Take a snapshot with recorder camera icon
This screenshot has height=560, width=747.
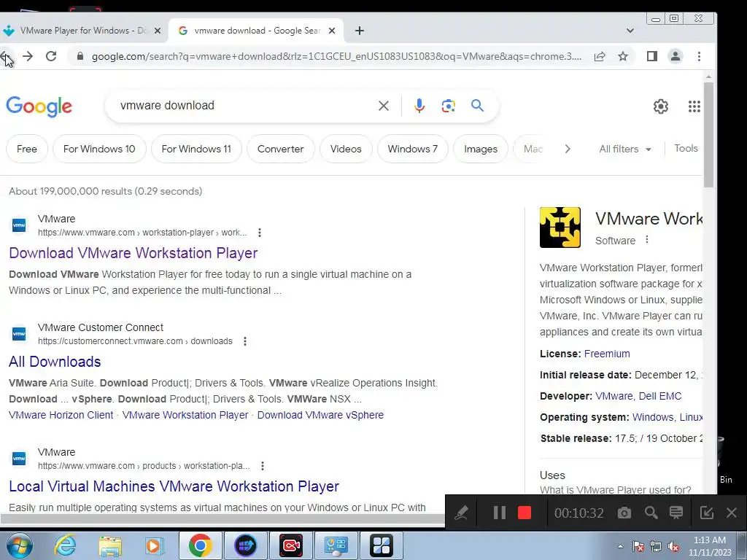tap(624, 513)
